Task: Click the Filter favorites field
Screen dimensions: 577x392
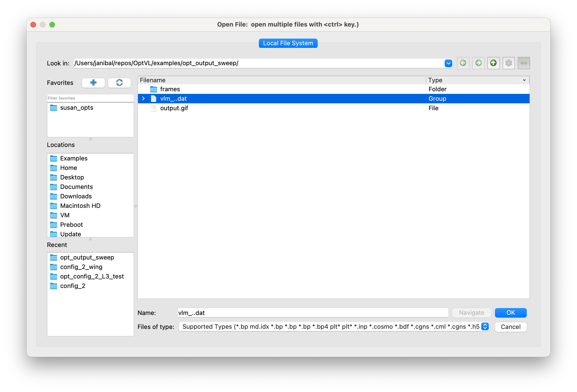Action: pyautogui.click(x=90, y=98)
